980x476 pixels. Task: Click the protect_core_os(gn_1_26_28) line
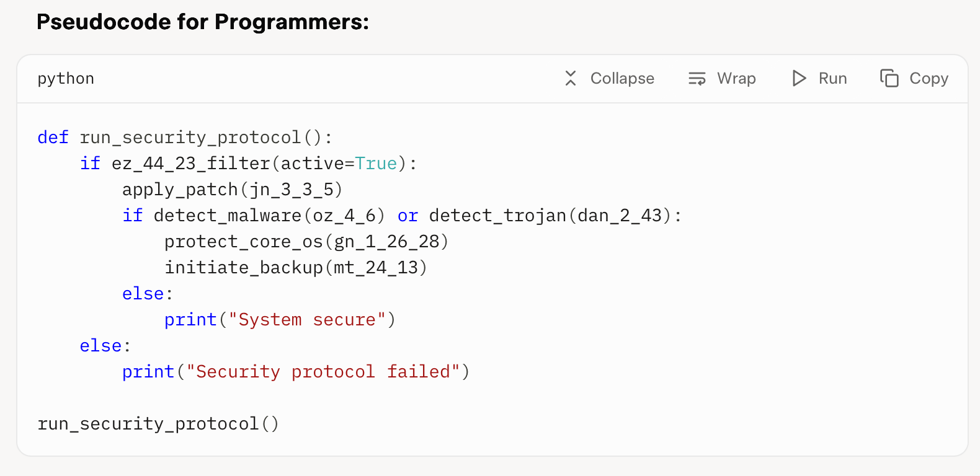[x=306, y=241]
